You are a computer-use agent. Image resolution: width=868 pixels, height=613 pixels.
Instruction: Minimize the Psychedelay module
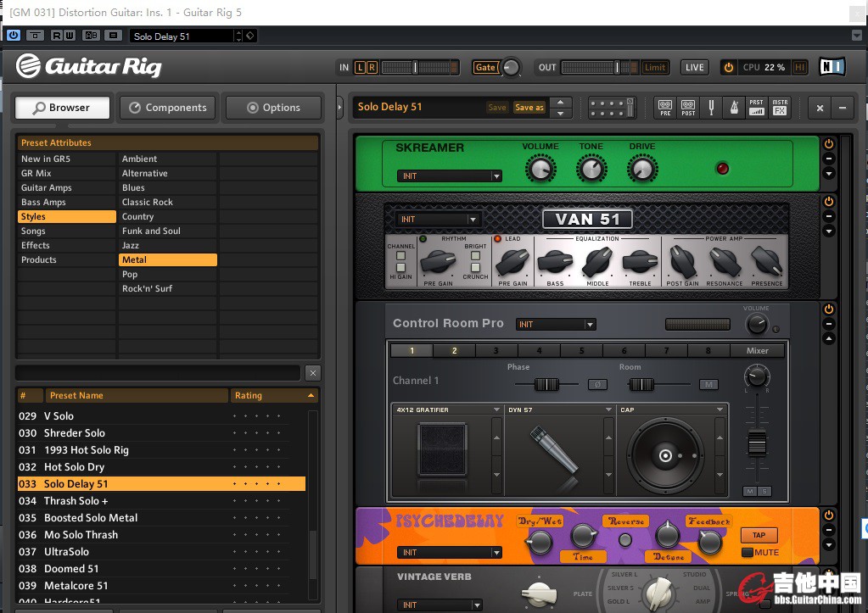(x=829, y=530)
